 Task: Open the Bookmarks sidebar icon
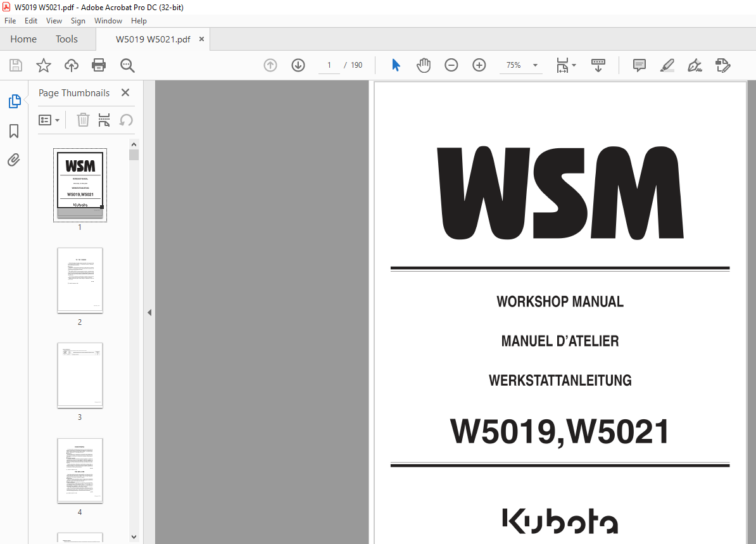[14, 130]
